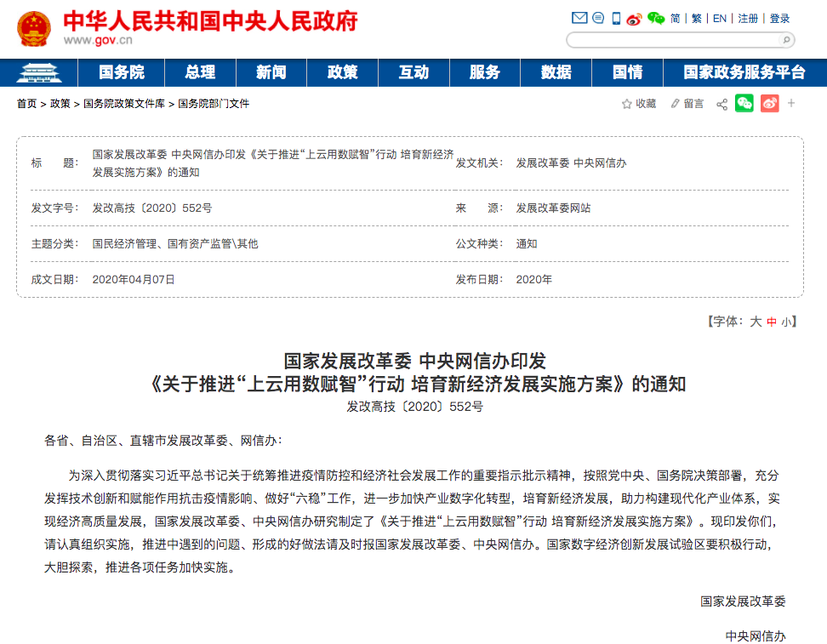Share via the green WeChat square button

pyautogui.click(x=744, y=104)
